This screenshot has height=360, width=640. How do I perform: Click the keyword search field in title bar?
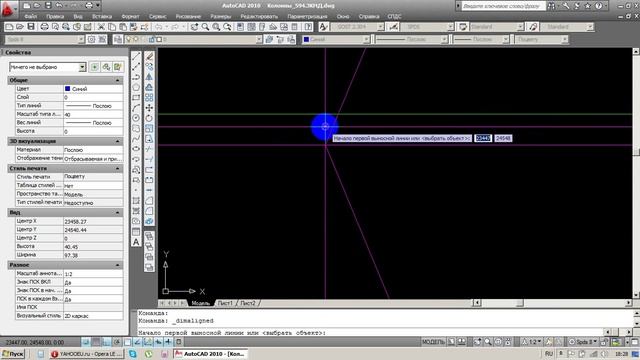tap(503, 6)
